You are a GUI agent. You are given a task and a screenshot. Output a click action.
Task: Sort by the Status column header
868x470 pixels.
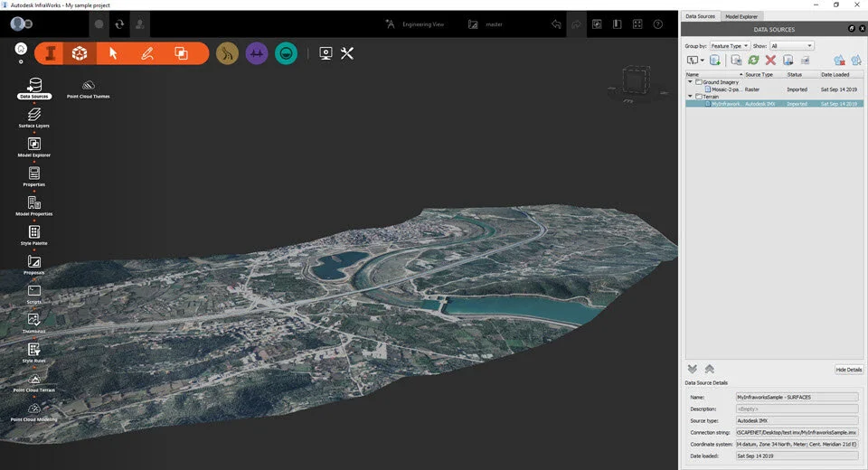[x=802, y=74]
